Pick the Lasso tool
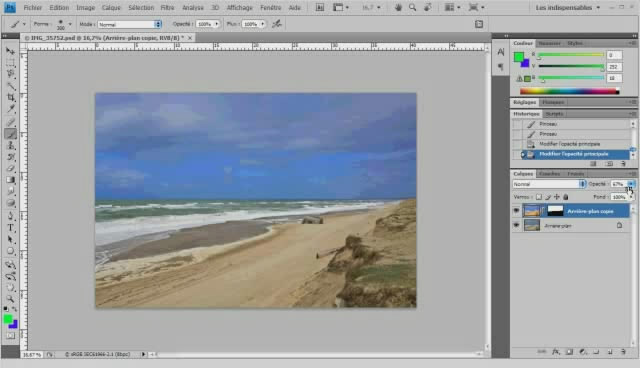Image resolution: width=640 pixels, height=368 pixels. tap(11, 74)
